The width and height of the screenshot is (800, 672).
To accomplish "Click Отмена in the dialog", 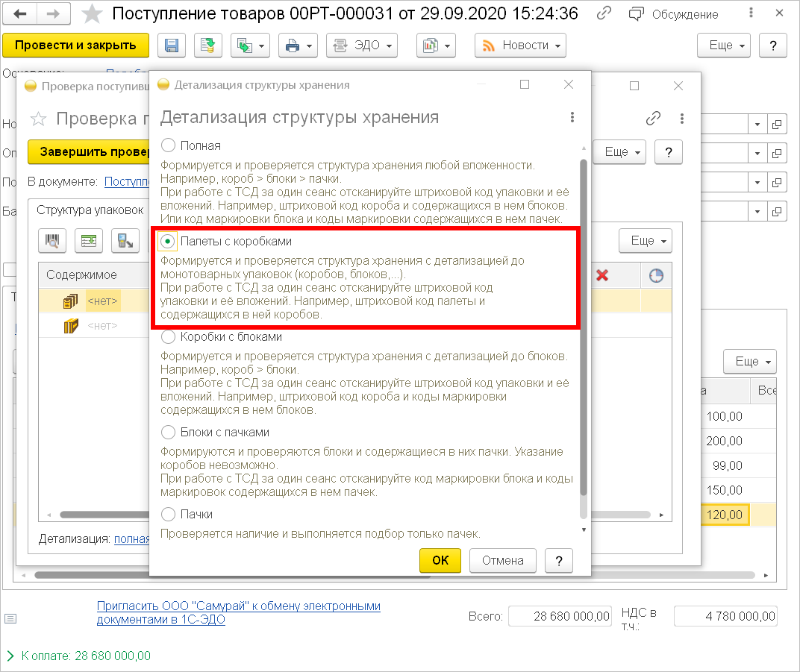I will 502,560.
